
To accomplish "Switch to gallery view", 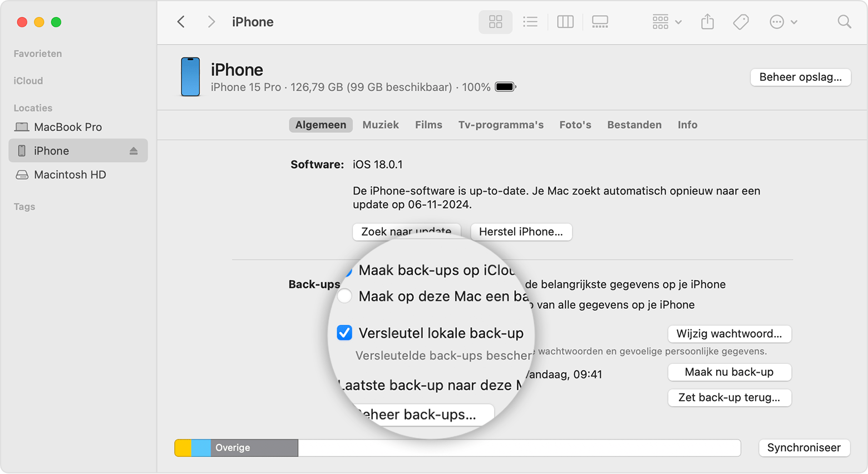I will (x=600, y=22).
